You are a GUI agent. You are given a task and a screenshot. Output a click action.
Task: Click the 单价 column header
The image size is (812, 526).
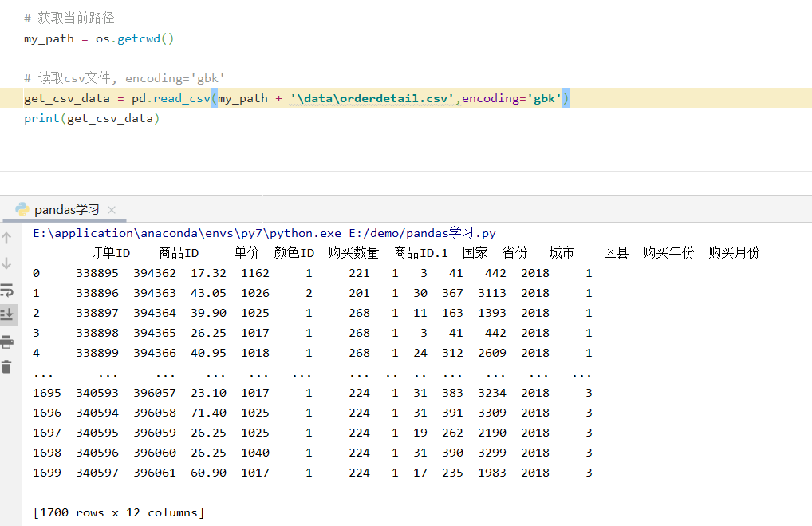[246, 253]
